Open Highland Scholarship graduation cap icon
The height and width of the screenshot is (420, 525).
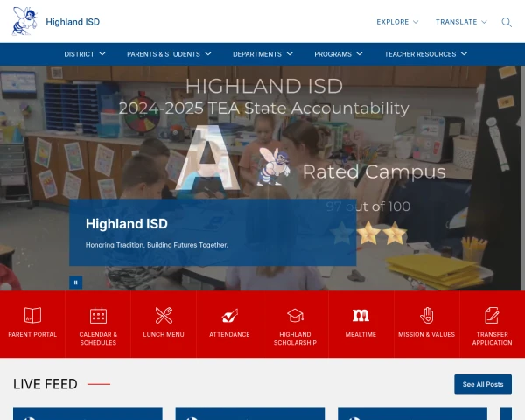point(295,316)
